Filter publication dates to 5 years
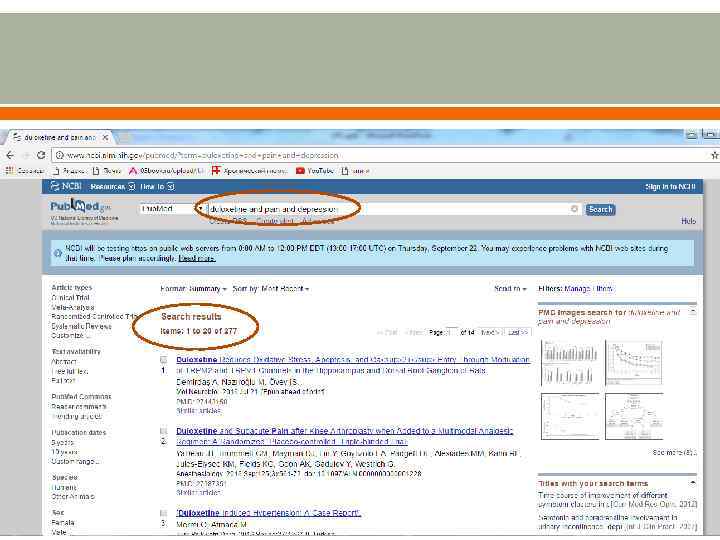The height and width of the screenshot is (540, 720). click(62, 443)
